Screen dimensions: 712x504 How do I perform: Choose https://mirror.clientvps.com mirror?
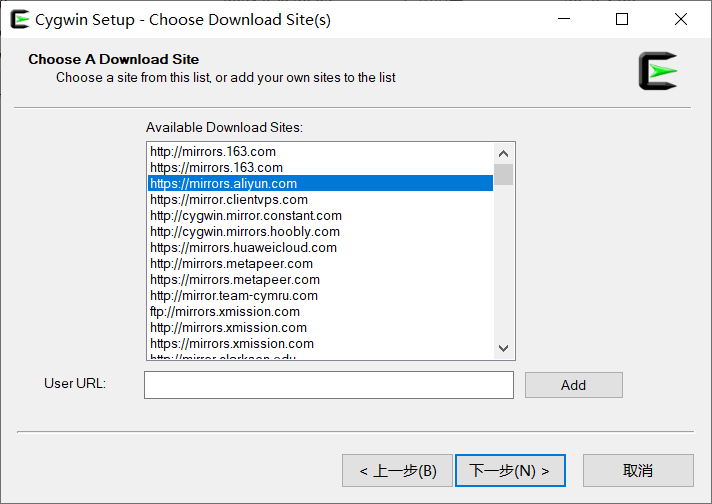click(x=320, y=199)
